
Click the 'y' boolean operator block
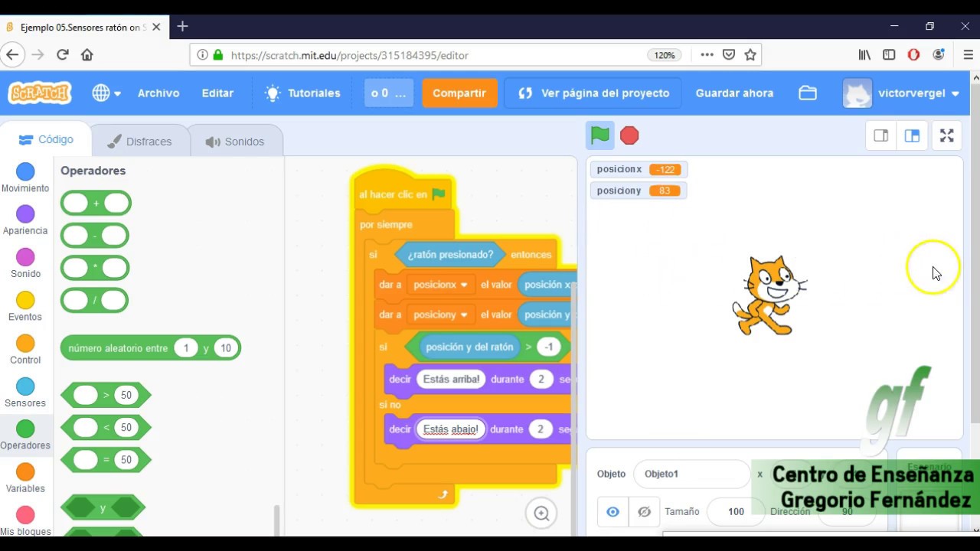tap(103, 507)
